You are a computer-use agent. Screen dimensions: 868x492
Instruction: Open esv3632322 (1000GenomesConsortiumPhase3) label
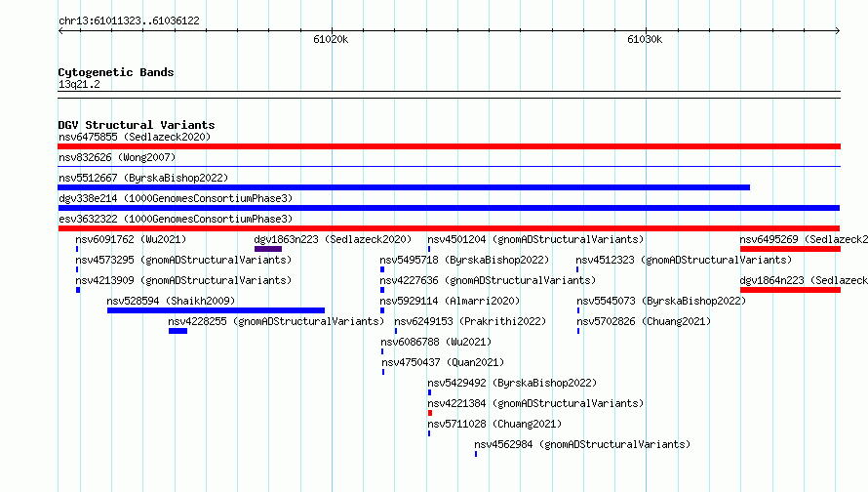click(176, 219)
